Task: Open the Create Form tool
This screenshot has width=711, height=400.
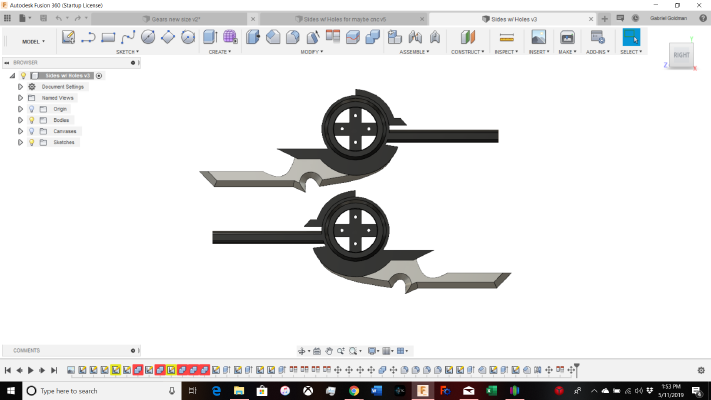Action: coord(230,37)
